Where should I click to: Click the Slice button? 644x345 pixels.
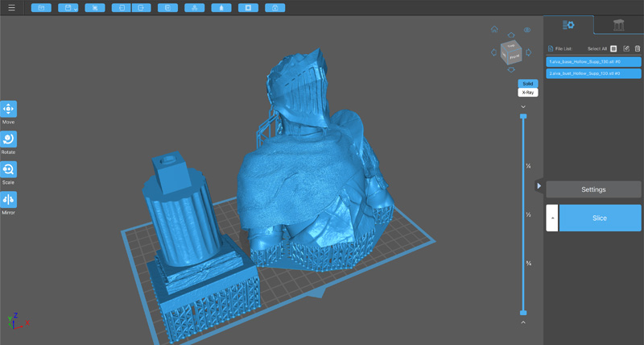click(600, 218)
